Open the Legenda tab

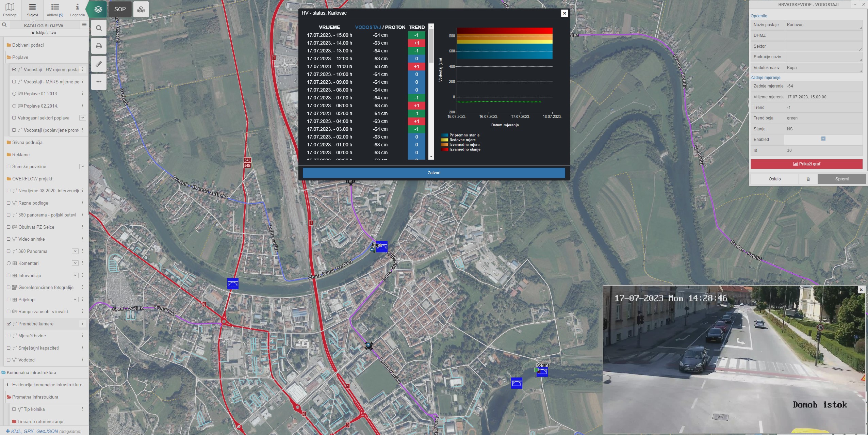coord(77,10)
